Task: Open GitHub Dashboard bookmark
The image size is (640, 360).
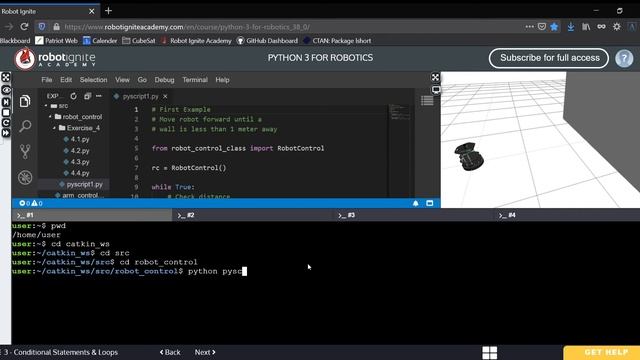Action: 267,41
